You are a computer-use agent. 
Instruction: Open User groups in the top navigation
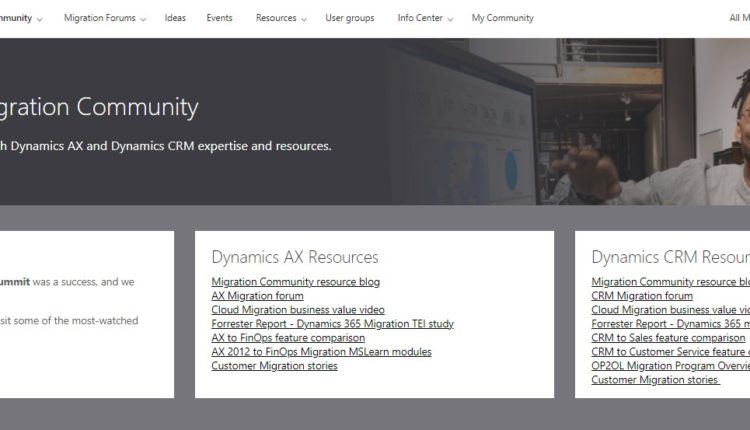[349, 18]
